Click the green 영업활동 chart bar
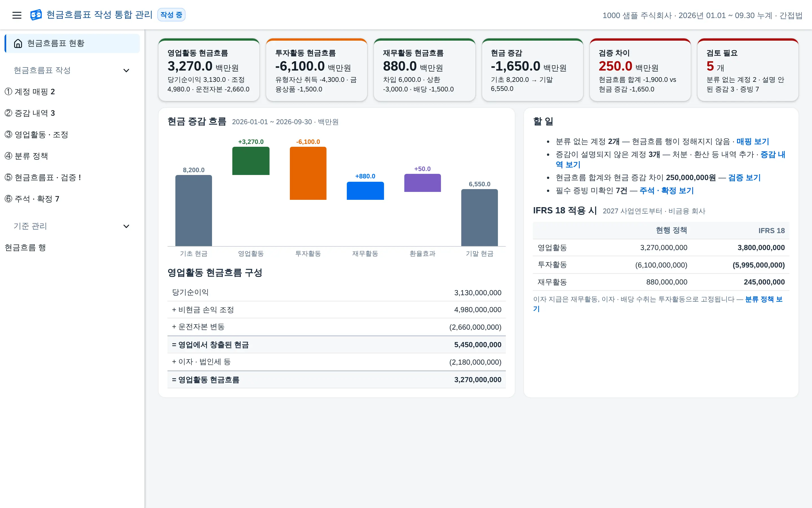This screenshot has height=508, width=812. click(x=251, y=161)
